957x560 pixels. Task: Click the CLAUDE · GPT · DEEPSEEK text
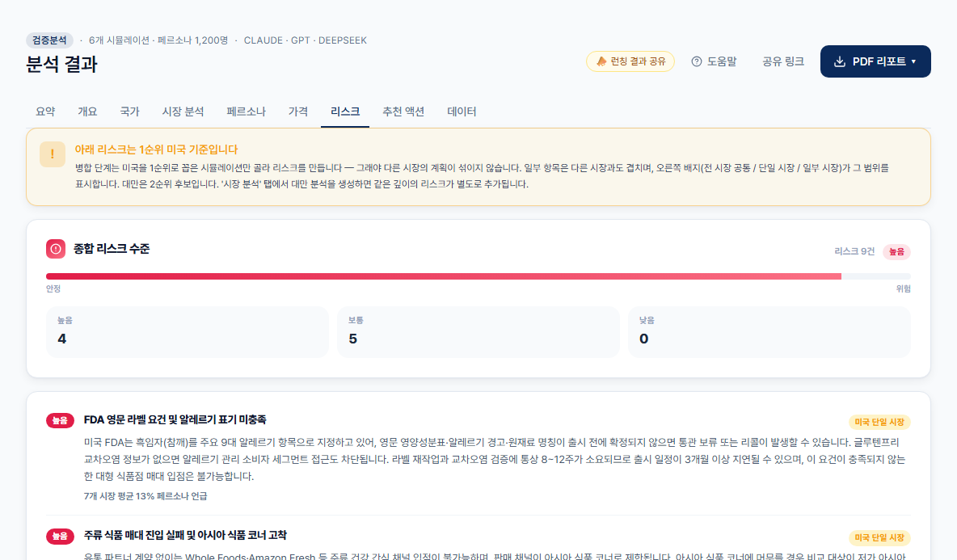pyautogui.click(x=306, y=40)
